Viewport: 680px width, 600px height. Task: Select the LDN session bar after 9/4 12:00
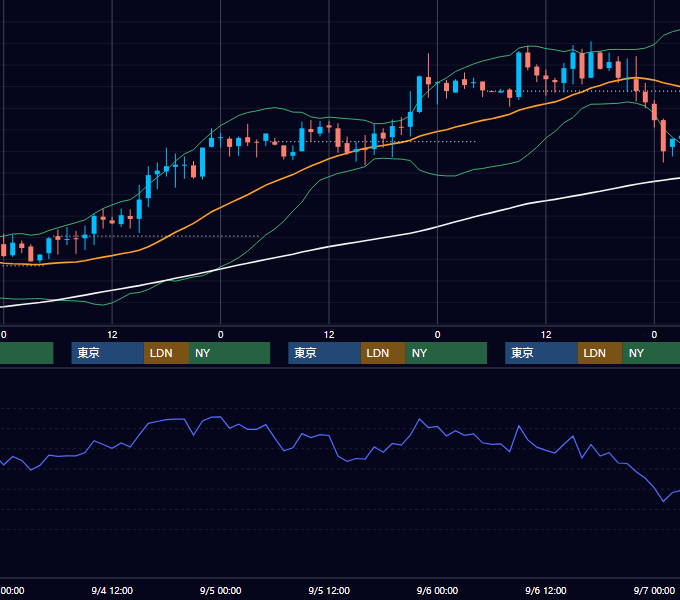(x=167, y=353)
